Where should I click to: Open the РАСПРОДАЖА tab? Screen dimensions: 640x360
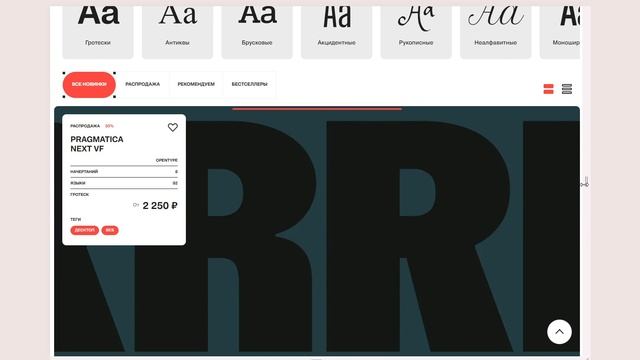point(142,84)
